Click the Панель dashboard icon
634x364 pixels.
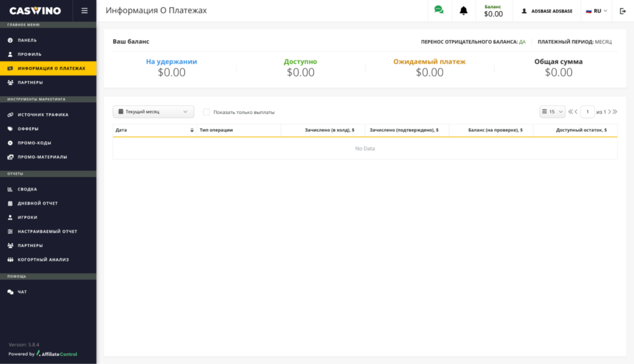[x=10, y=40]
